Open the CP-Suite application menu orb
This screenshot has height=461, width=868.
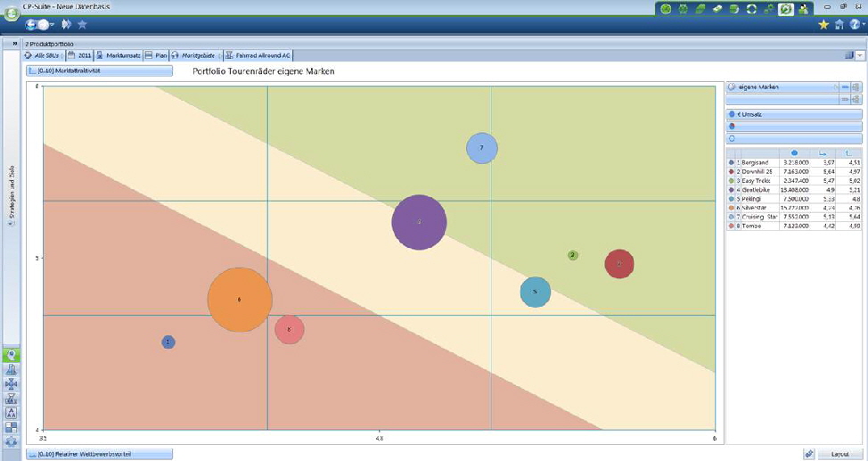coord(12,13)
